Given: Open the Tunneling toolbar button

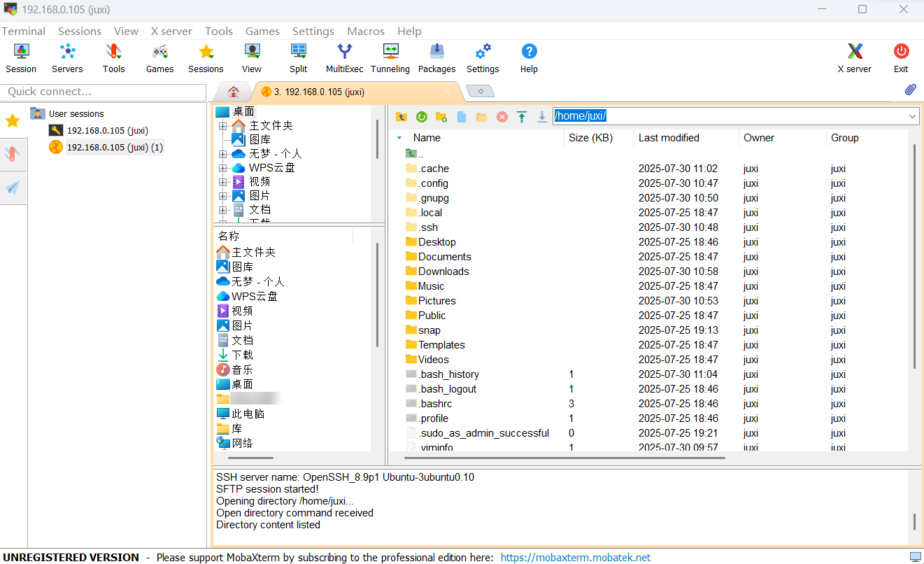Looking at the screenshot, I should (390, 58).
